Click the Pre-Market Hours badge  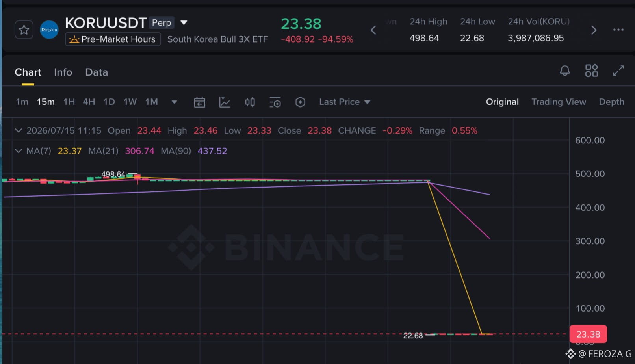pos(113,39)
